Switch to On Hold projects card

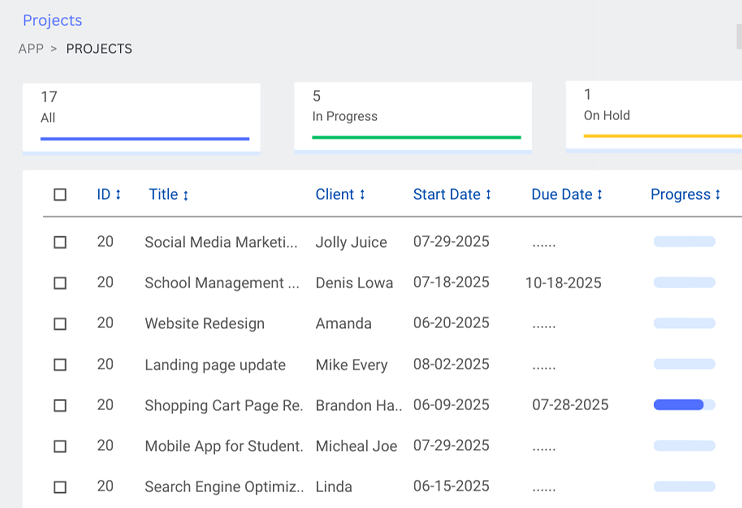pyautogui.click(x=653, y=117)
